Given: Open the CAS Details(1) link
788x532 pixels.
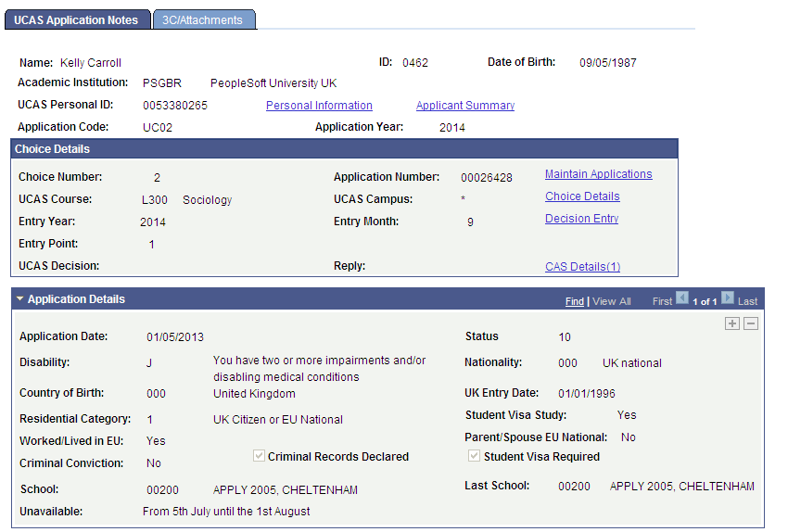Looking at the screenshot, I should click(583, 267).
